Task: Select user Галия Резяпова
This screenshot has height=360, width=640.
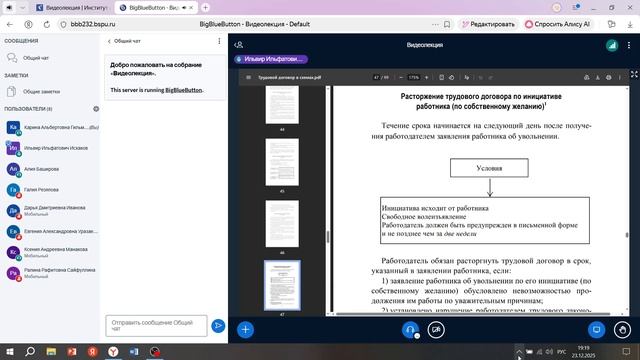Action: 51,190
